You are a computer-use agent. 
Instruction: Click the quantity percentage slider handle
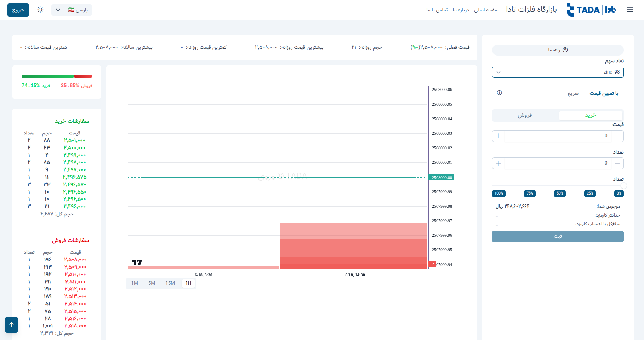pos(623,186)
